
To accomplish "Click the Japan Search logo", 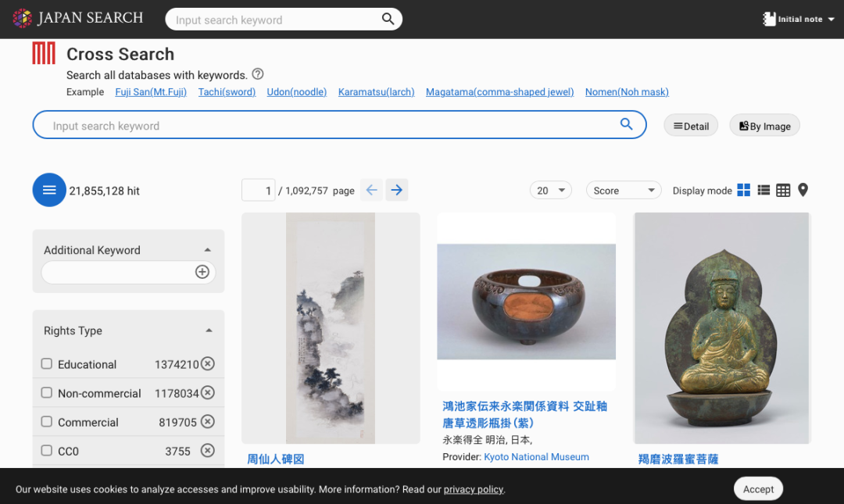I will (x=78, y=18).
